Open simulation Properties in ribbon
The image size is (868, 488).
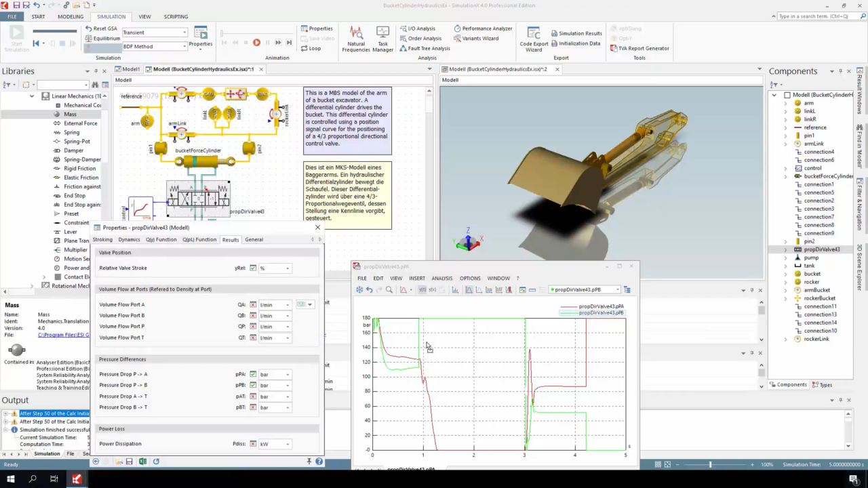click(201, 37)
